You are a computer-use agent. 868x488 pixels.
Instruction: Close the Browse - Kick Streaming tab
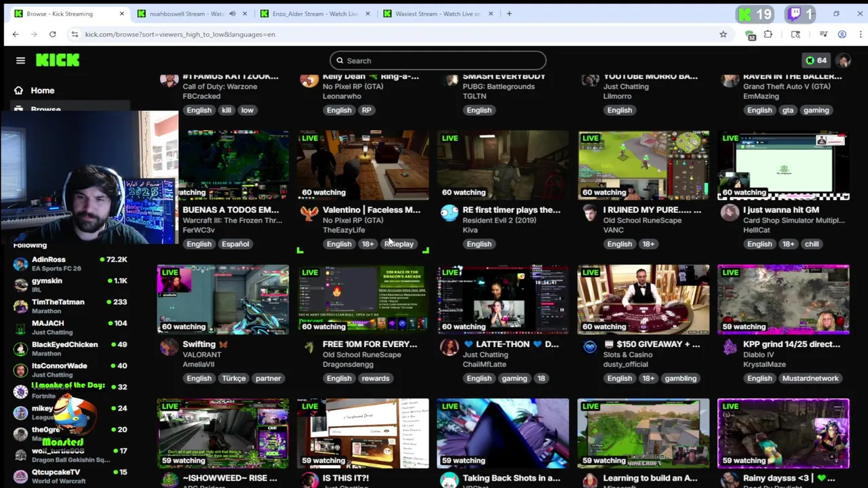(x=122, y=14)
